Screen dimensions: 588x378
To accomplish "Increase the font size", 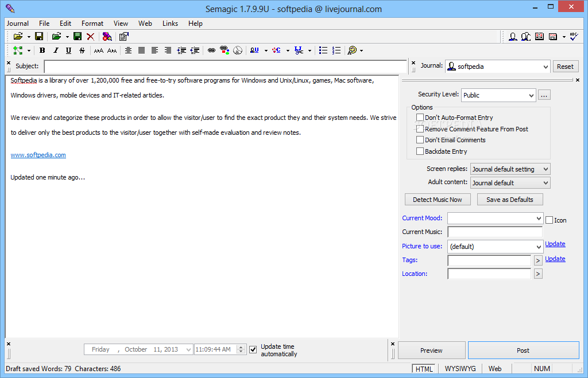I will [x=99, y=50].
